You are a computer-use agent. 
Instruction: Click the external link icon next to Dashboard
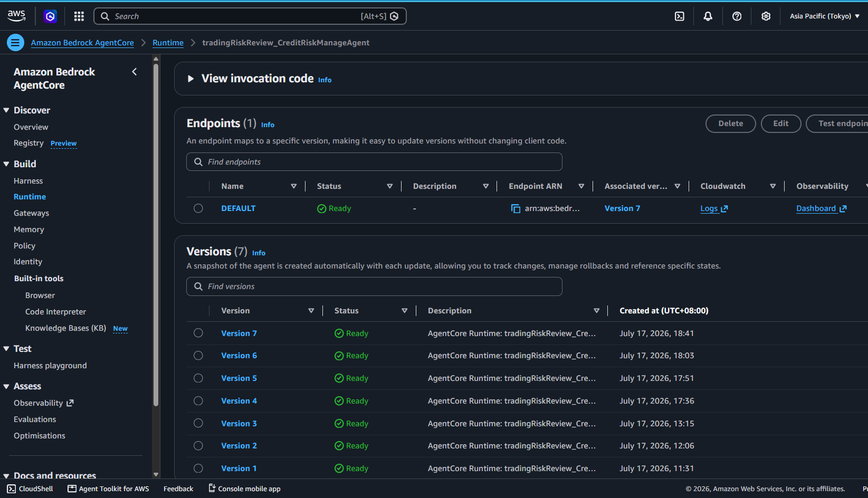[x=843, y=209]
